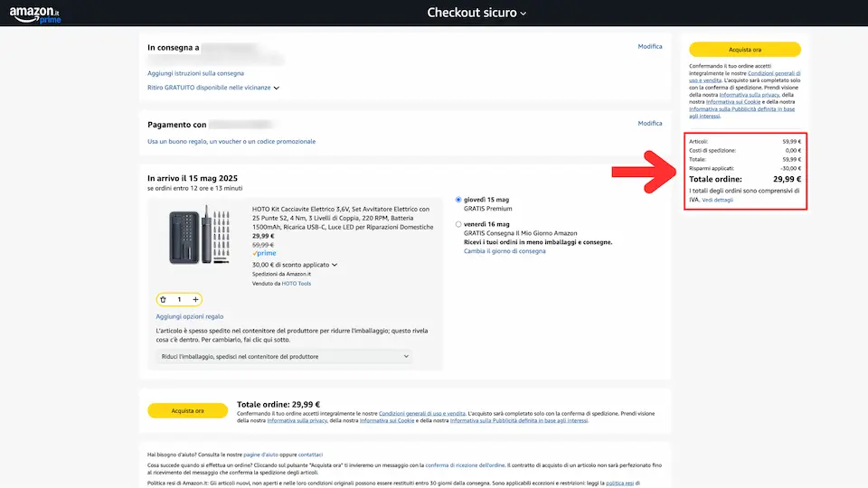This screenshot has height=488, width=868.
Task: Click the top-right Acquista ora button
Action: coord(744,49)
